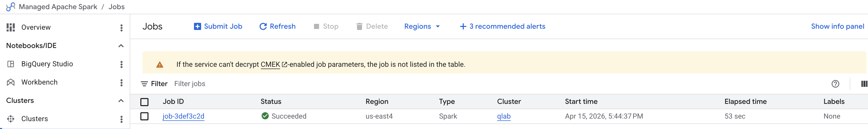Viewport: 868px width, 129px height.
Task: Click the Show info panel button
Action: point(837,26)
